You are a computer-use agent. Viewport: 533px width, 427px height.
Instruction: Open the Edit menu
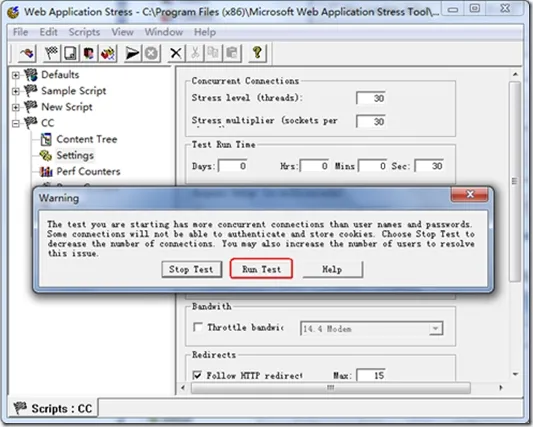[x=49, y=32]
